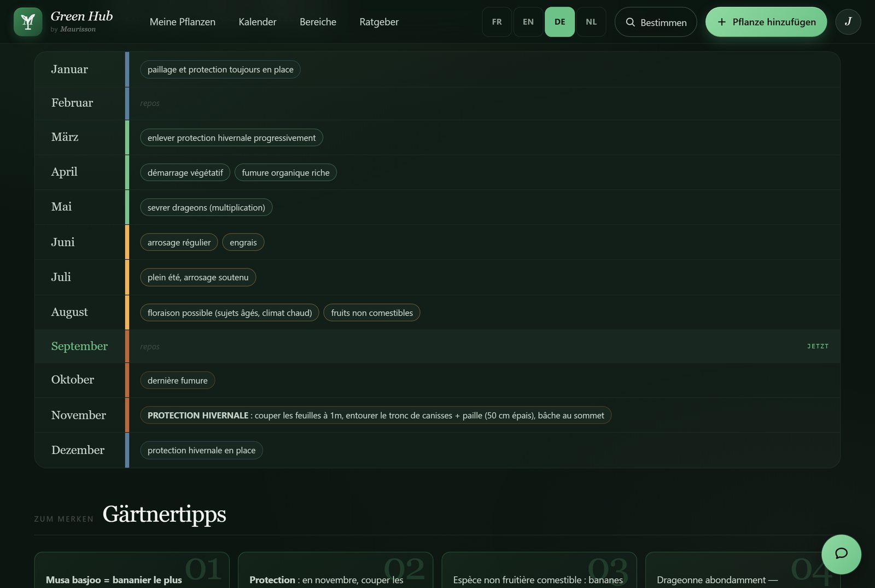
Task: Open the Bereiche section
Action: 318,22
